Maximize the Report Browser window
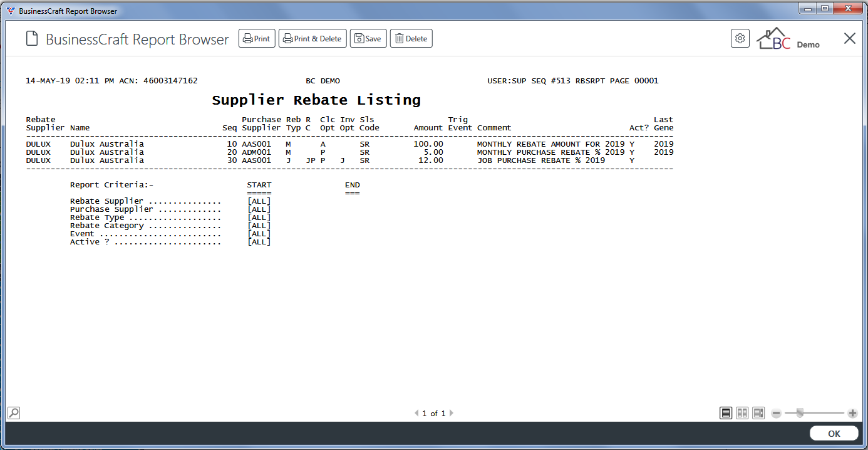868x450 pixels. click(825, 9)
